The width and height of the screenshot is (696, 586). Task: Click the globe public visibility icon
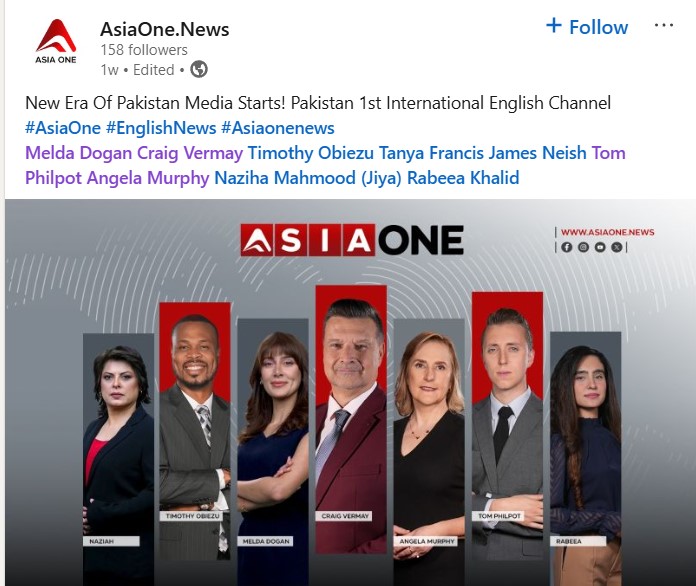(x=199, y=69)
